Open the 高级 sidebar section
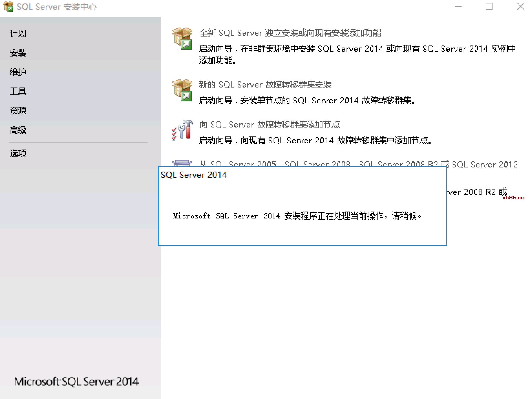Screen dimensions: 532x399 18,130
